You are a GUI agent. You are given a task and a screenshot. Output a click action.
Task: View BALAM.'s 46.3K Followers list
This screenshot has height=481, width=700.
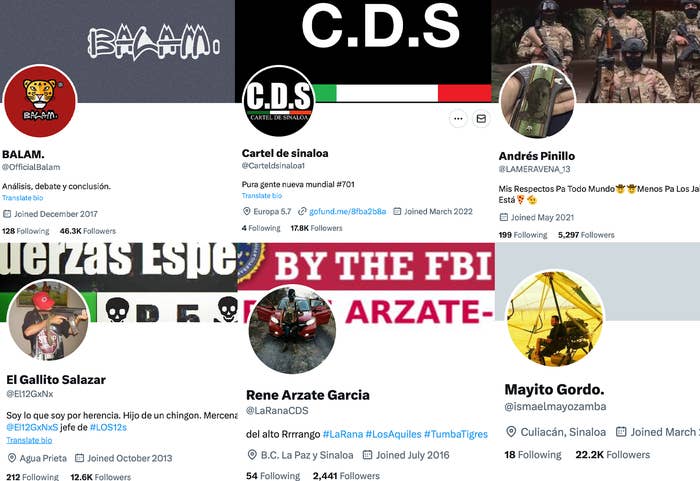click(x=88, y=231)
